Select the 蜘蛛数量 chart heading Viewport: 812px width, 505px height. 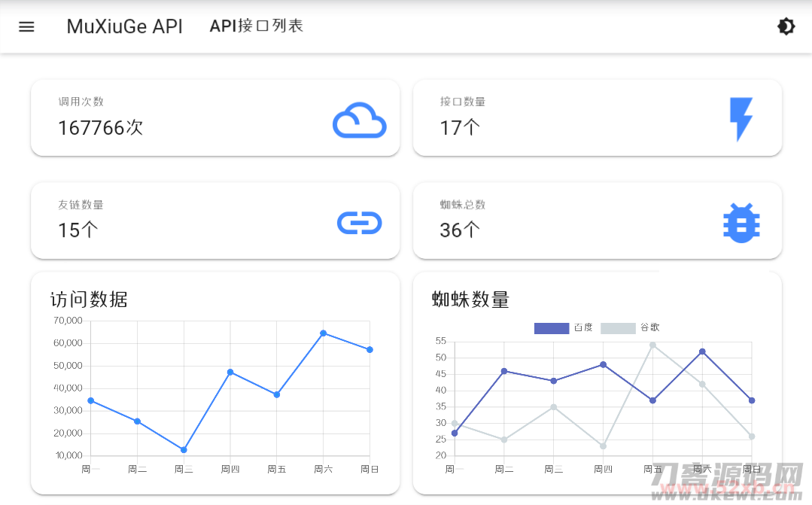(469, 300)
